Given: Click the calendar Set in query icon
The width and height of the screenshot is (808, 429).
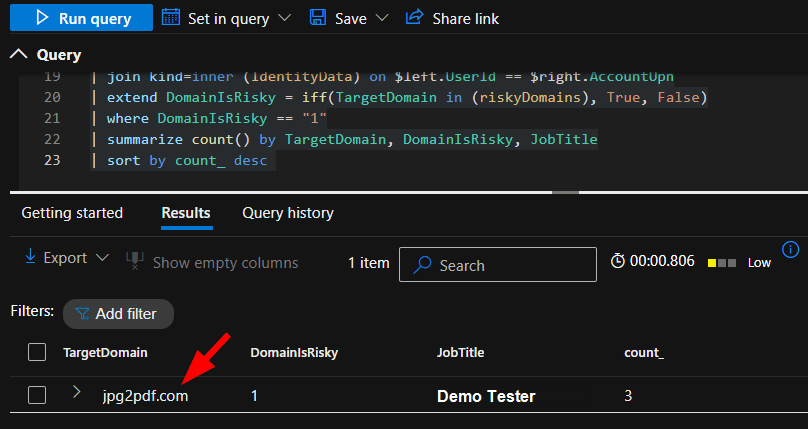Looking at the screenshot, I should [x=171, y=18].
